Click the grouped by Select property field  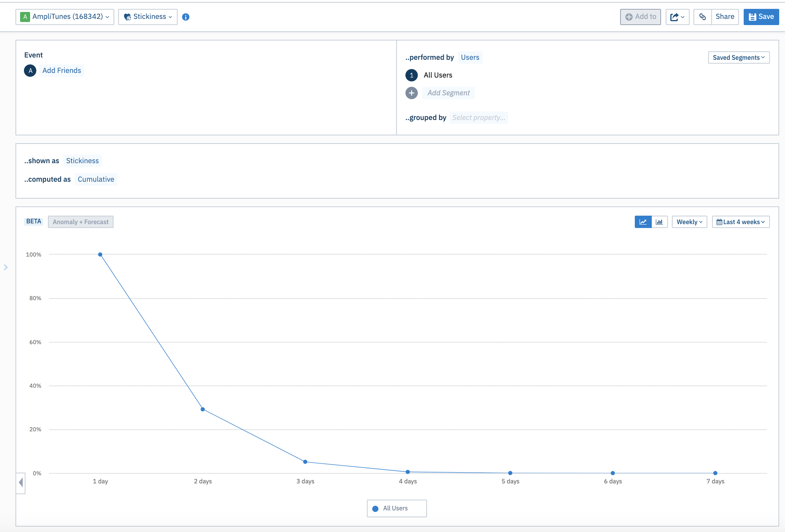(x=478, y=118)
